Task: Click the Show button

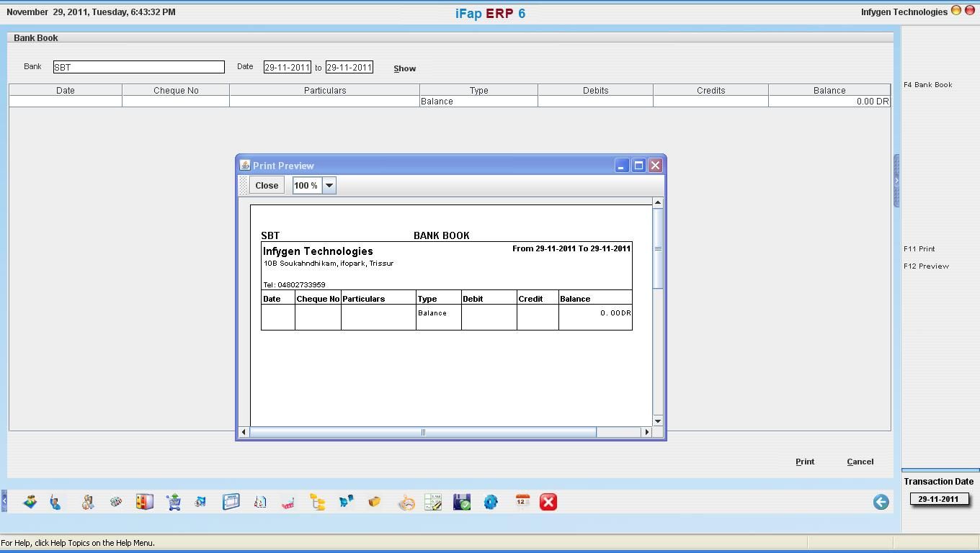Action: click(404, 68)
